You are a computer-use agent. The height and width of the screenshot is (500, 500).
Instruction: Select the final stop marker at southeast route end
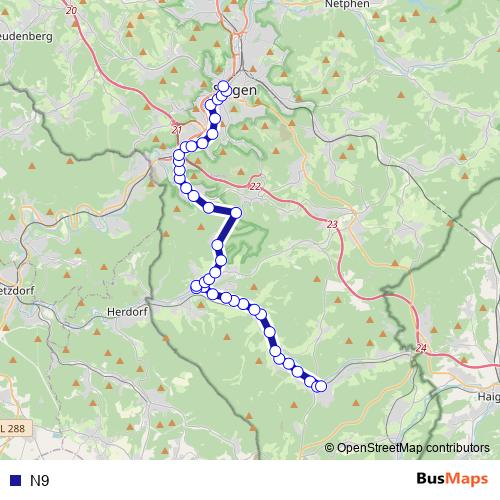321,386
